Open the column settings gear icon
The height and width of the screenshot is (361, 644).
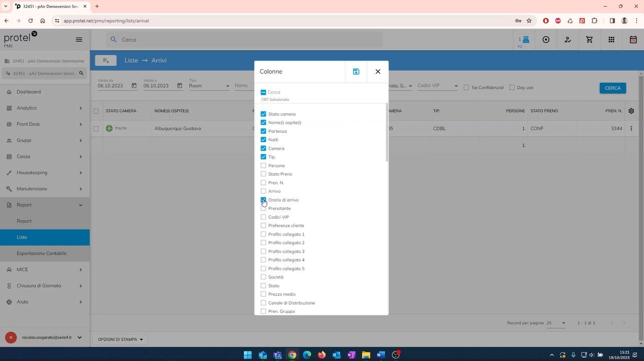click(631, 111)
